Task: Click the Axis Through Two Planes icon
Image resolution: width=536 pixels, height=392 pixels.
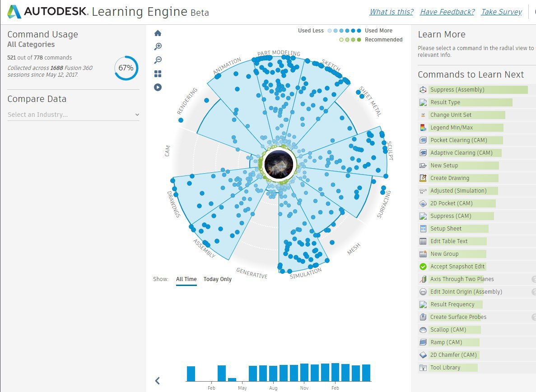Action: (x=423, y=279)
